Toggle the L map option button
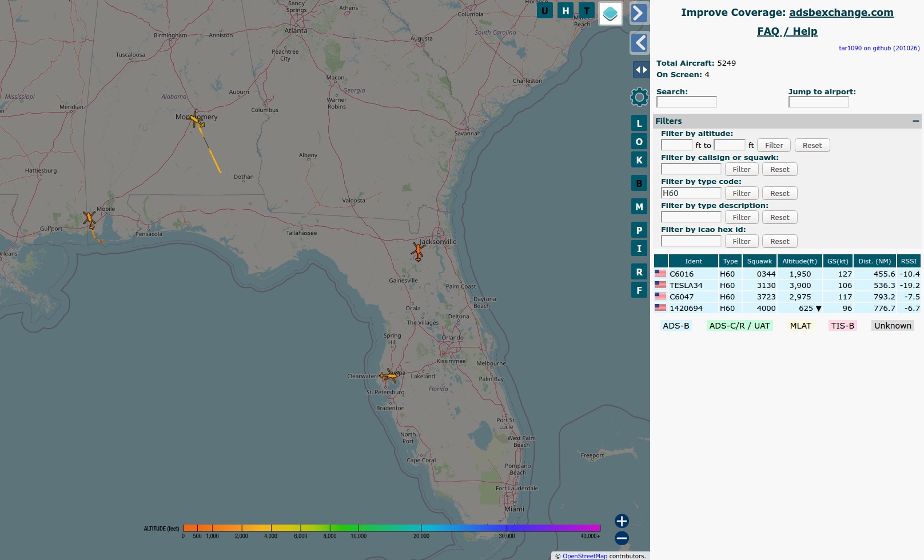 639,123
